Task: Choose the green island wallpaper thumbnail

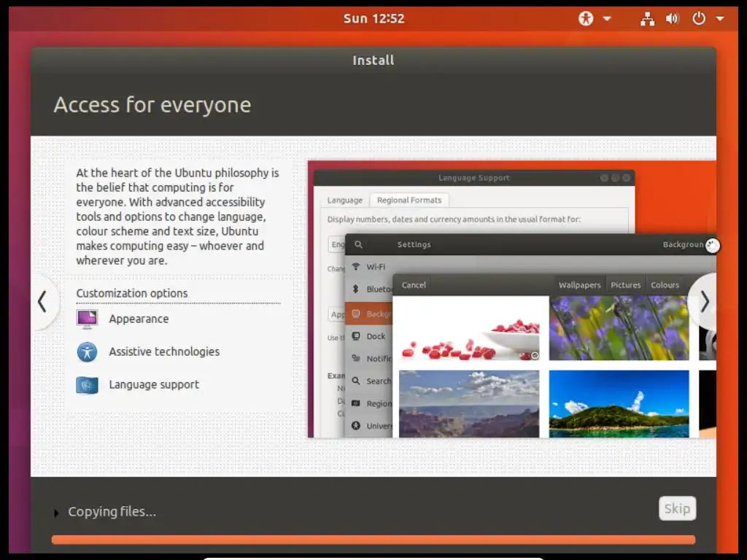Action: (619, 404)
